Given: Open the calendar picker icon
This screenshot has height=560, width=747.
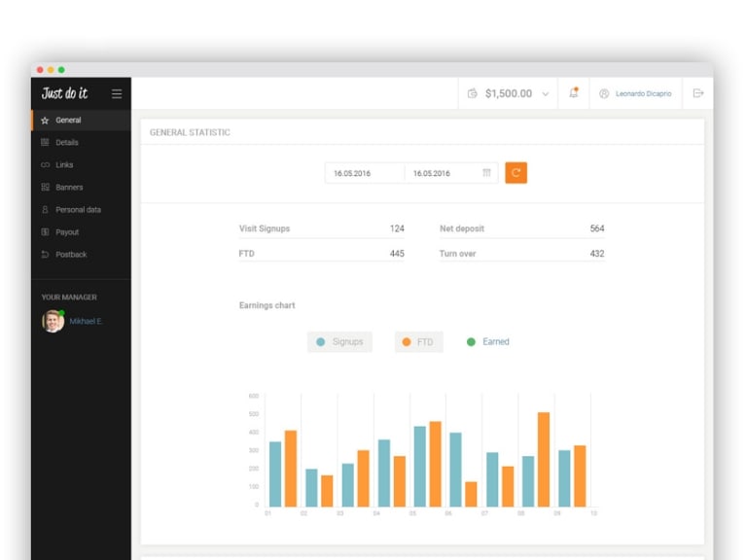Looking at the screenshot, I should (486, 173).
